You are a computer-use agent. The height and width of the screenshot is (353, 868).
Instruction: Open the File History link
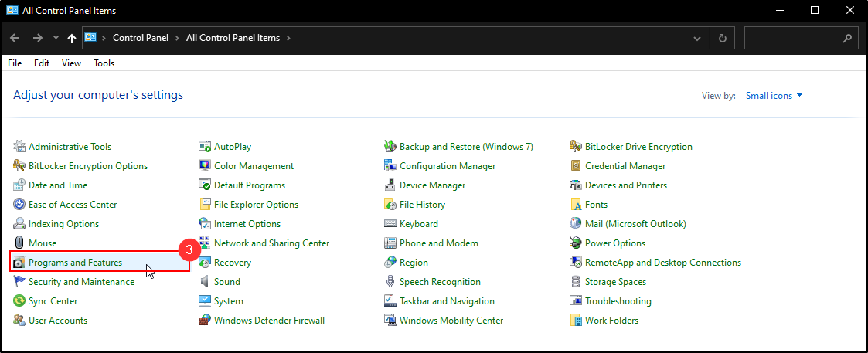pos(422,205)
